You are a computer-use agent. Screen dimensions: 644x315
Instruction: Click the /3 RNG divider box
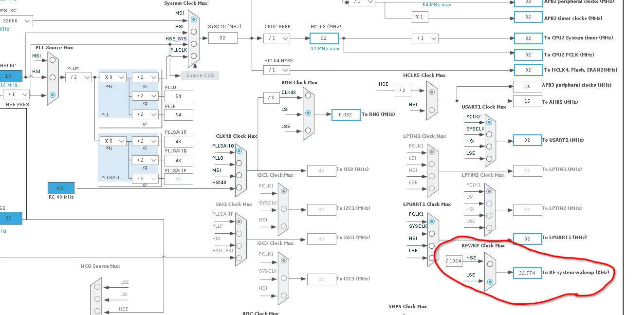271,98
